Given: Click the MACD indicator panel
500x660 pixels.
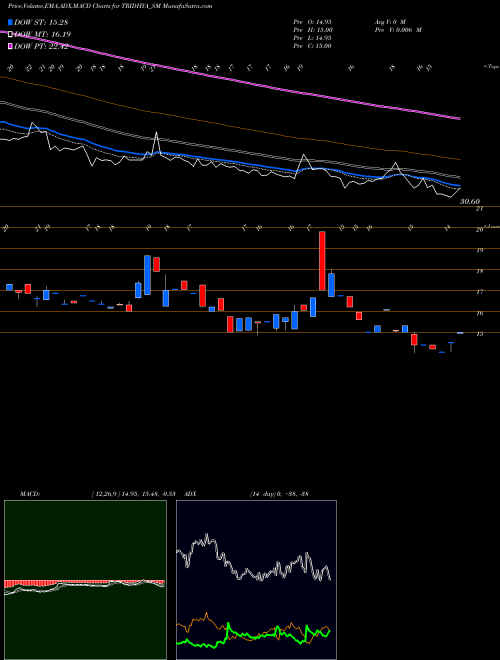Looking at the screenshot, I should tap(85, 580).
